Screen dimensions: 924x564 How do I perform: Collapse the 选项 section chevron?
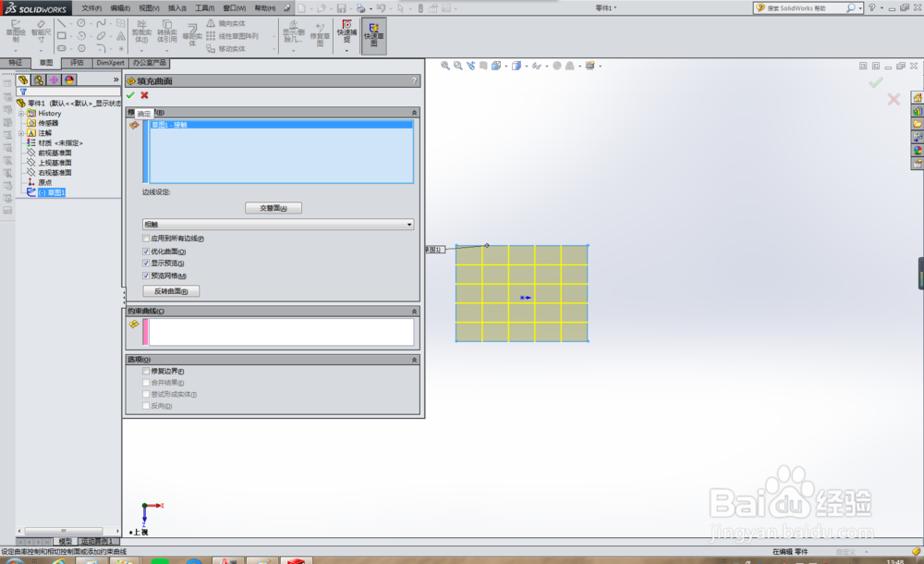coord(414,360)
